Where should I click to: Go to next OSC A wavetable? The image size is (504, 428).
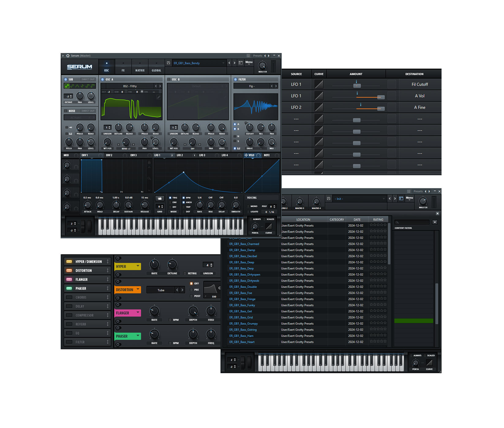(x=160, y=86)
